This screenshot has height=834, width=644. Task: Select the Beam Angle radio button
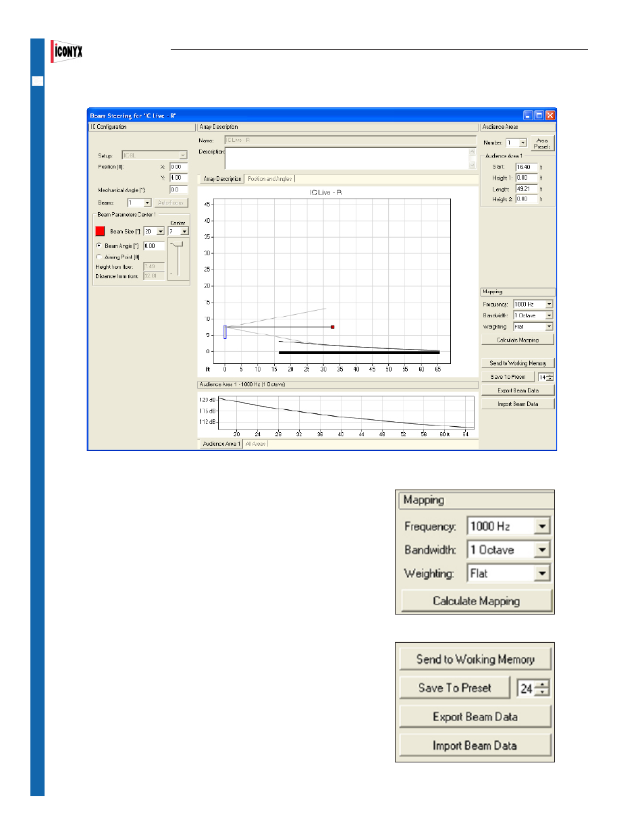coord(99,246)
